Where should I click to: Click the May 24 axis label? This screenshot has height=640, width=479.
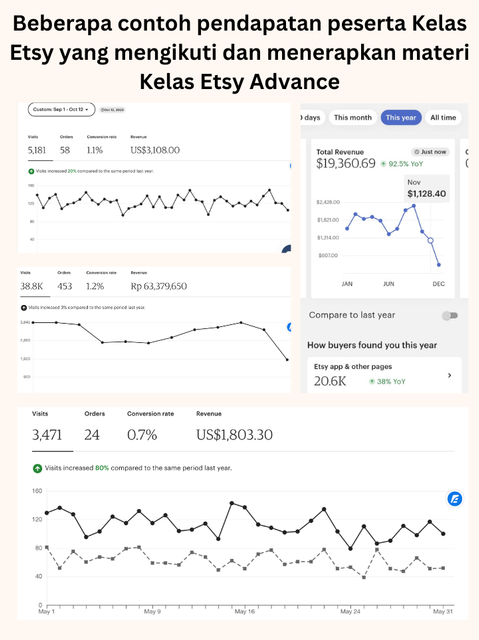coord(350,611)
